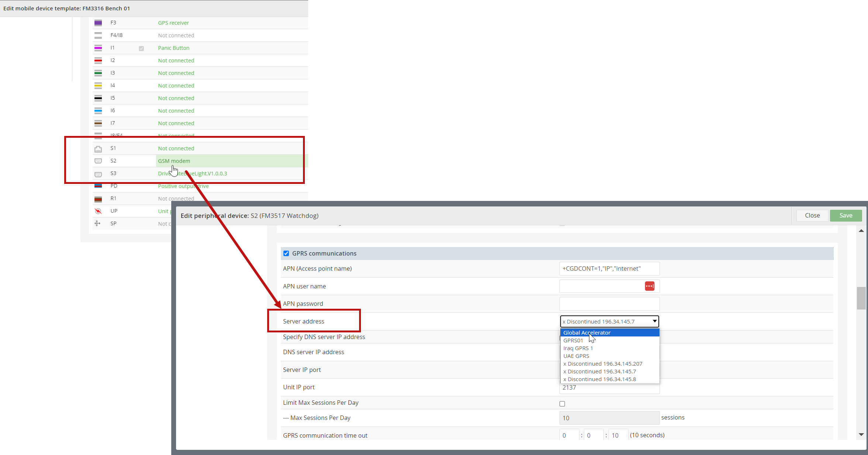The image size is (868, 455).
Task: Click the I4 yellow wire icon
Action: coord(98,86)
